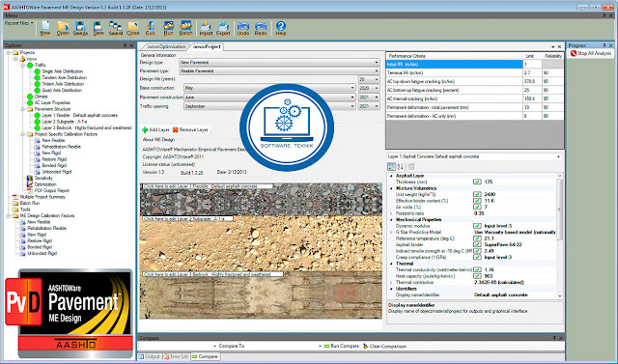Pin the Explorer panel with pushpin icon
The width and height of the screenshot is (618, 364).
(x=125, y=45)
